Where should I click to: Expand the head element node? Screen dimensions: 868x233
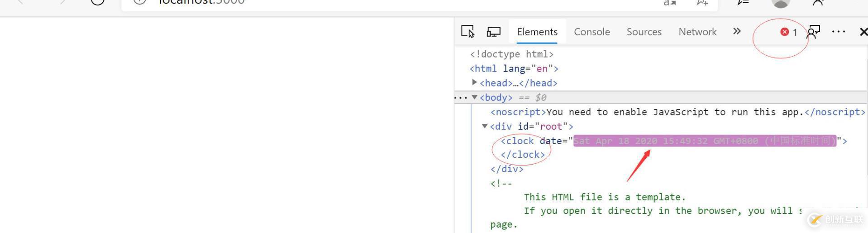(474, 83)
